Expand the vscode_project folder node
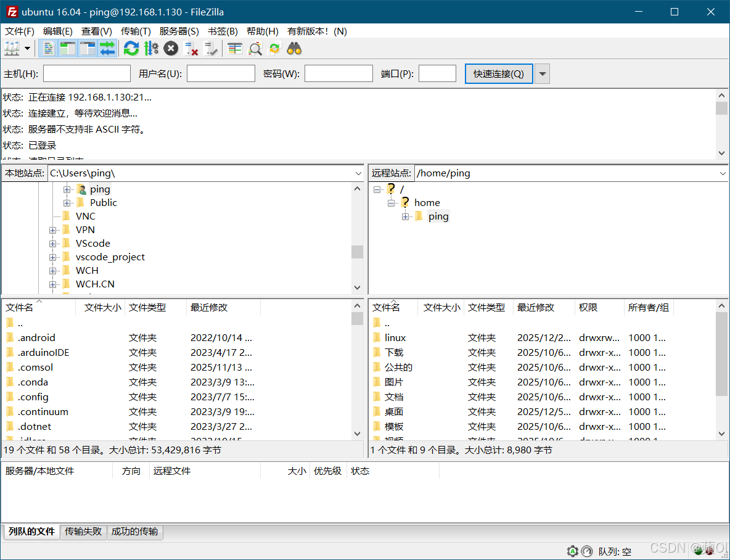The height and width of the screenshot is (560, 730). (x=52, y=257)
